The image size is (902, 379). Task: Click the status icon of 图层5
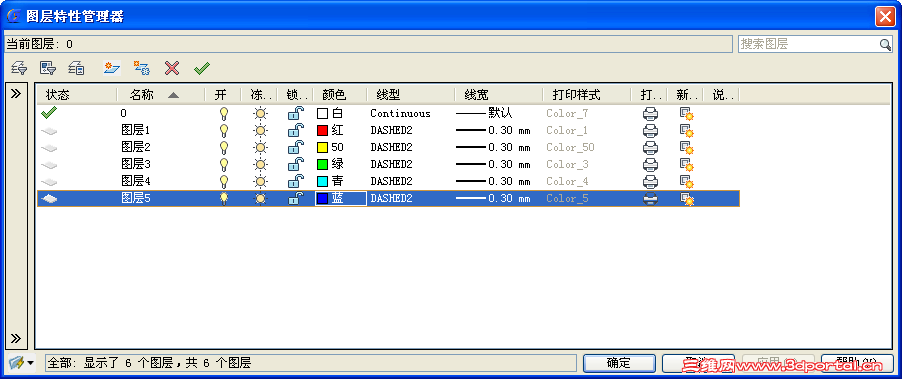point(50,199)
